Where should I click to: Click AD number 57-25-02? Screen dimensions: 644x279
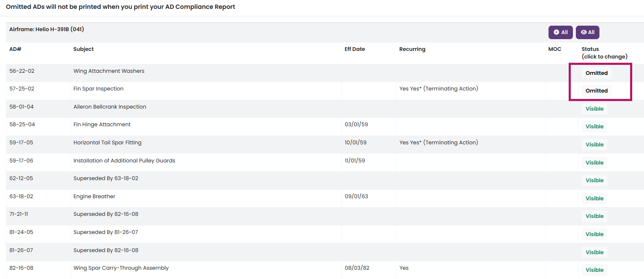pyautogui.click(x=22, y=89)
